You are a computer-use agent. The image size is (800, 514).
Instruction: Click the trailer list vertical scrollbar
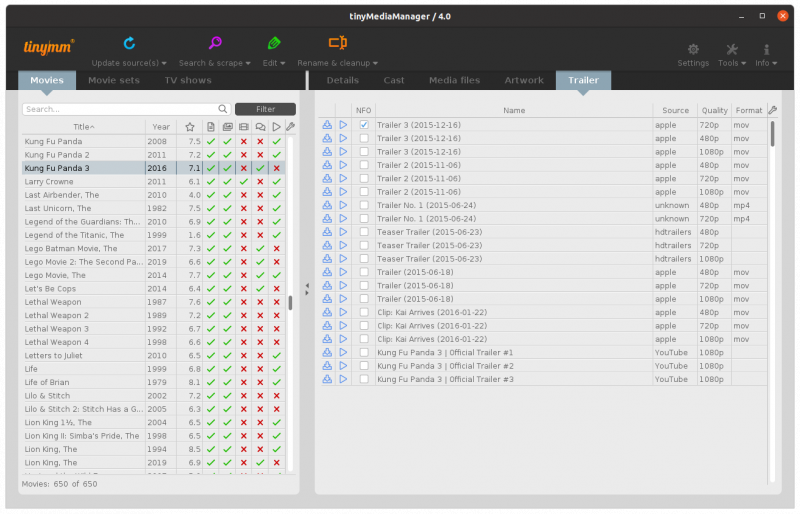point(772,134)
